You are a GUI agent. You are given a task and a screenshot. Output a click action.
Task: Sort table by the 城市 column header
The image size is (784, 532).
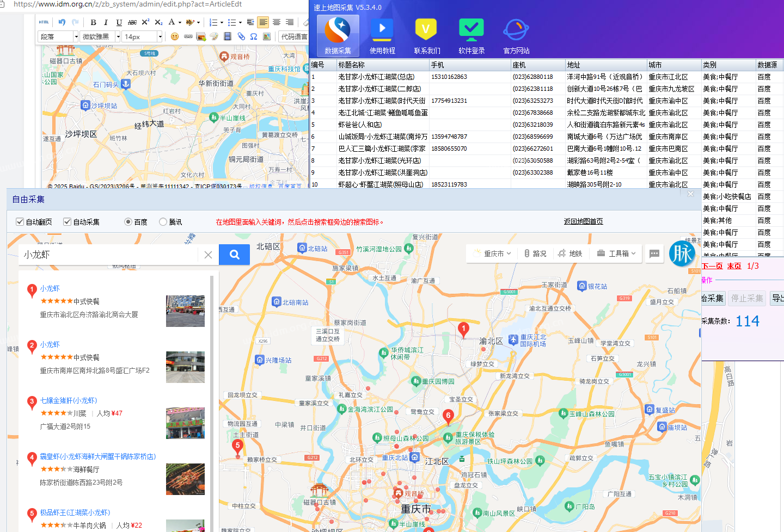click(x=674, y=65)
